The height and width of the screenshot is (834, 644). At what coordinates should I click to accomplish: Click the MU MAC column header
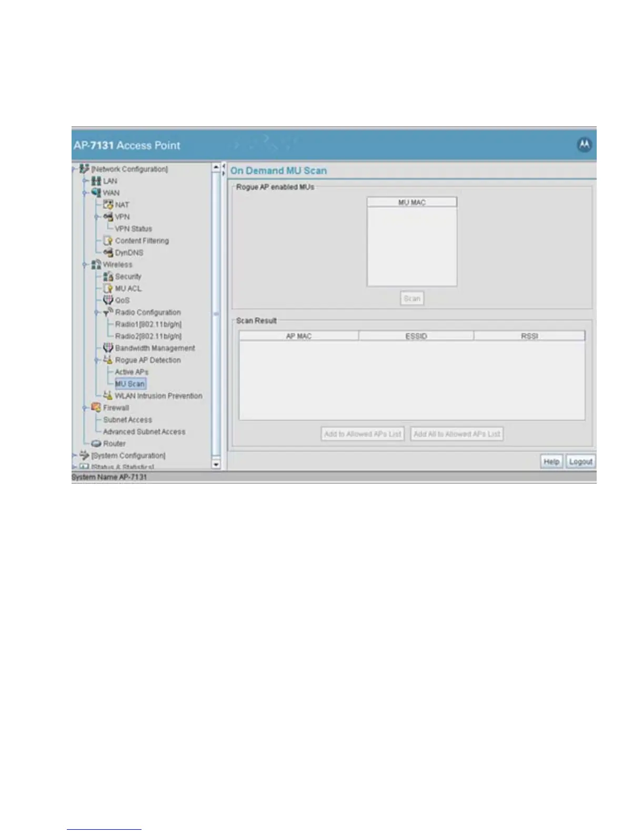pos(412,202)
